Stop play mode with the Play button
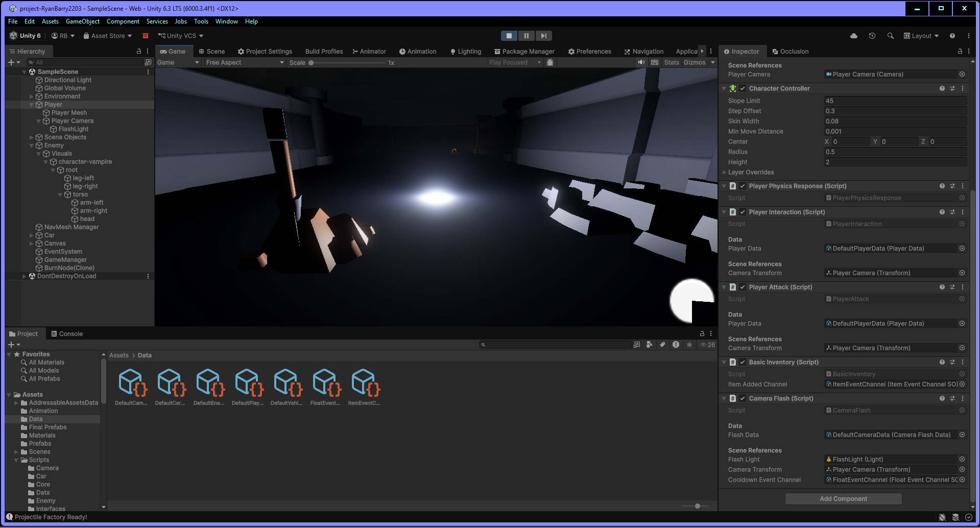This screenshot has height=528, width=980. tap(509, 36)
